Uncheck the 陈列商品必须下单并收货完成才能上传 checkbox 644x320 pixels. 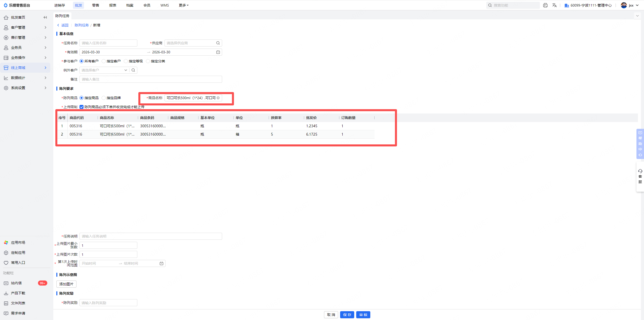click(82, 107)
